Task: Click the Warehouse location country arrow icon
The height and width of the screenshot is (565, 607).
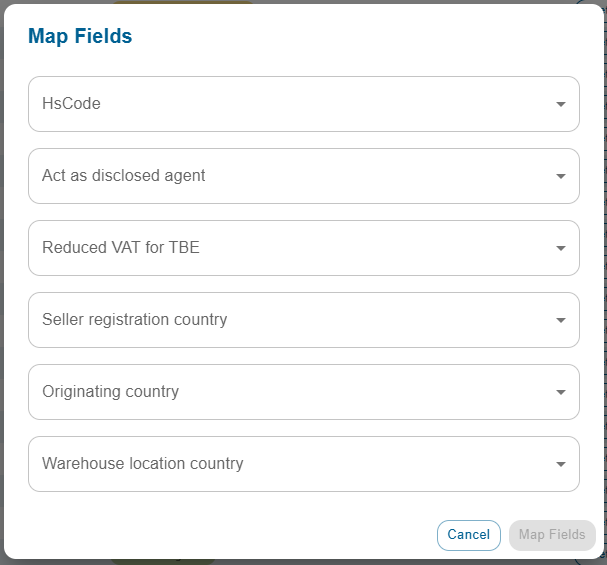Action: coord(560,464)
